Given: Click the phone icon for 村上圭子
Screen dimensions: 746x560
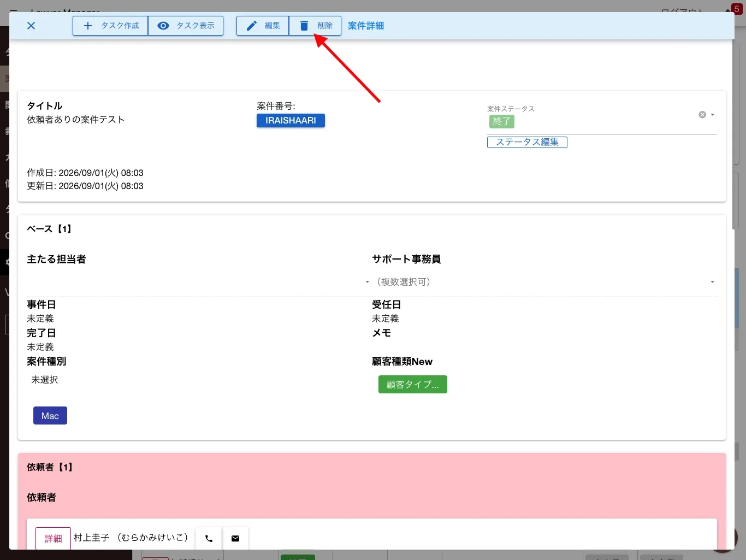Looking at the screenshot, I should click(209, 538).
